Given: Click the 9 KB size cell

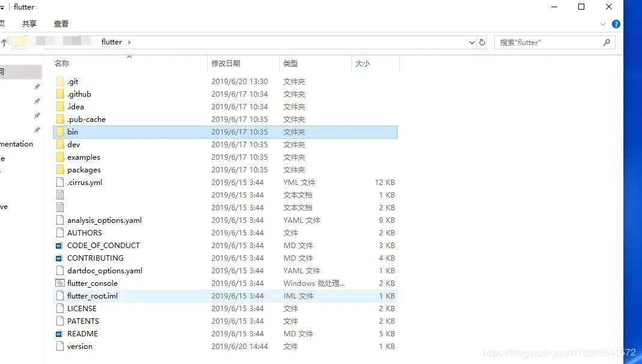Looking at the screenshot, I should [387, 220].
